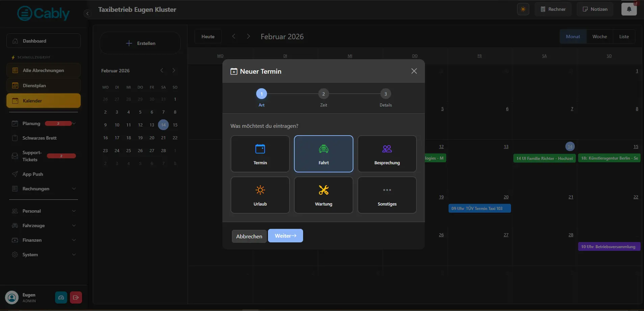Click the red logout button
The height and width of the screenshot is (311, 644).
click(x=76, y=297)
